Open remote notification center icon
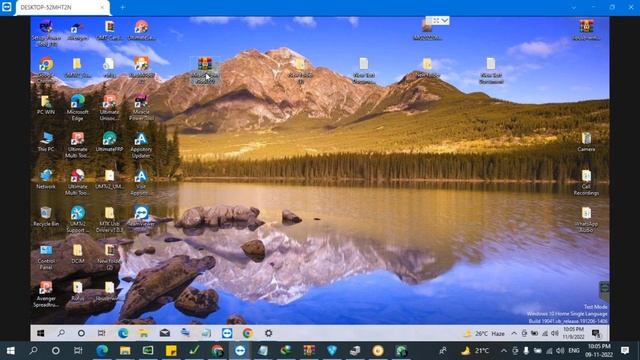 pyautogui.click(x=597, y=333)
